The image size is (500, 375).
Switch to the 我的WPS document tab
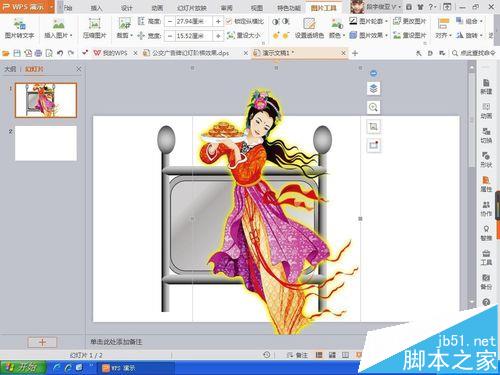tap(111, 53)
